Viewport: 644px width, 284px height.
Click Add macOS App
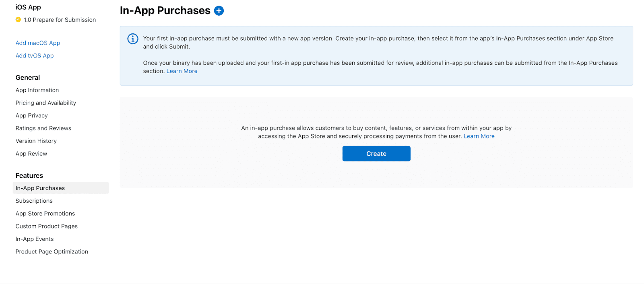coord(37,43)
